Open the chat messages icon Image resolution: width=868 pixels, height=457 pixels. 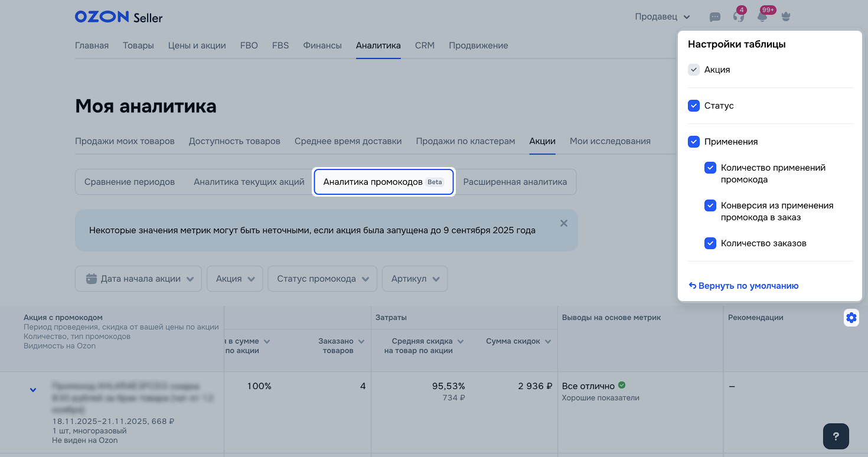point(714,17)
